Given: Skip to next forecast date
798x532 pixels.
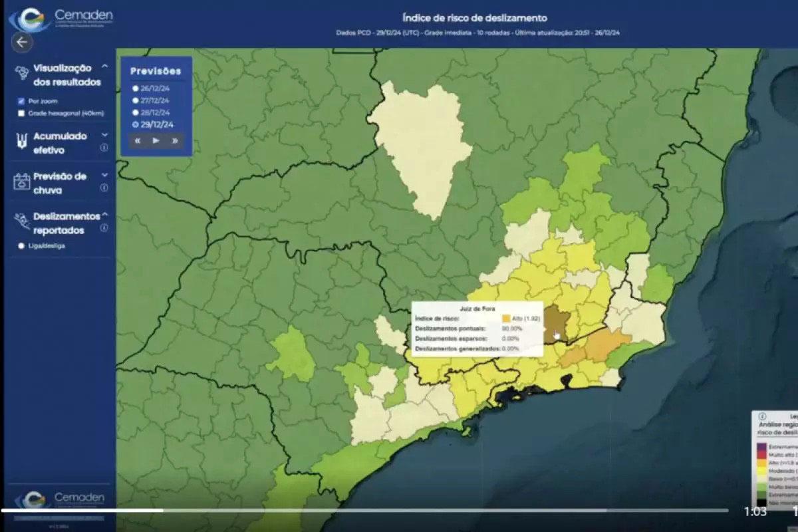Looking at the screenshot, I should 174,140.
